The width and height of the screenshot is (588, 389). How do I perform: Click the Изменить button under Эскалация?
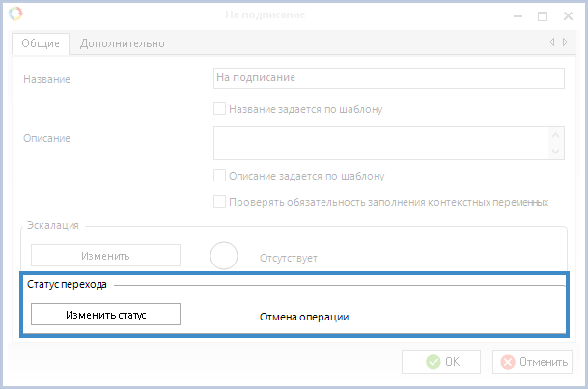coord(105,256)
